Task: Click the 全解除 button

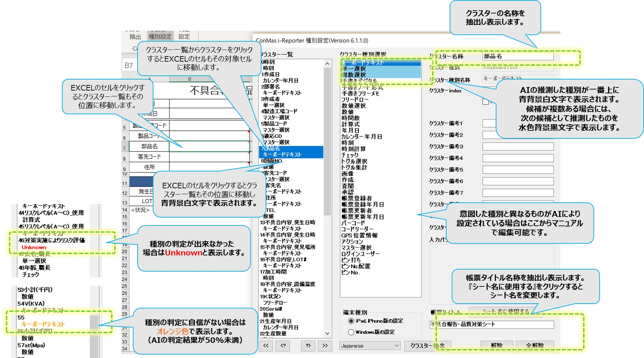Action: [535, 345]
